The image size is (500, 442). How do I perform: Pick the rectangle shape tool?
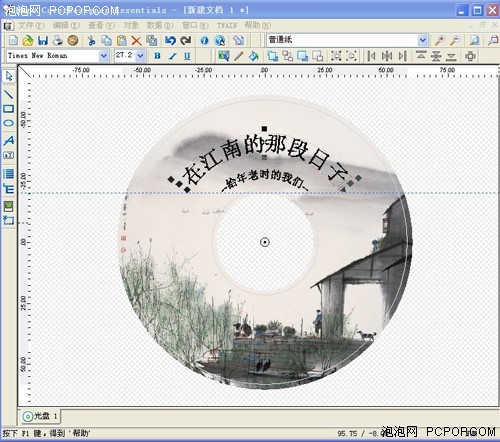(x=9, y=109)
